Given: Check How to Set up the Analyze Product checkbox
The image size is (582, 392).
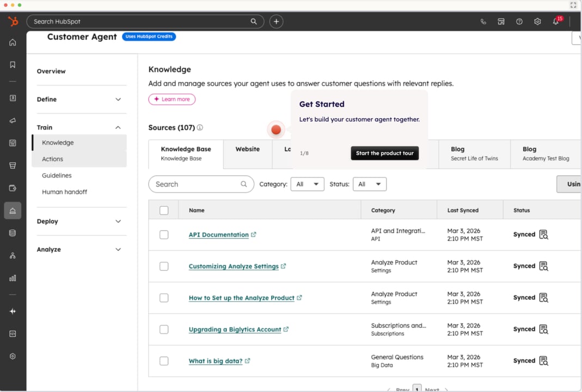Looking at the screenshot, I should pos(164,298).
